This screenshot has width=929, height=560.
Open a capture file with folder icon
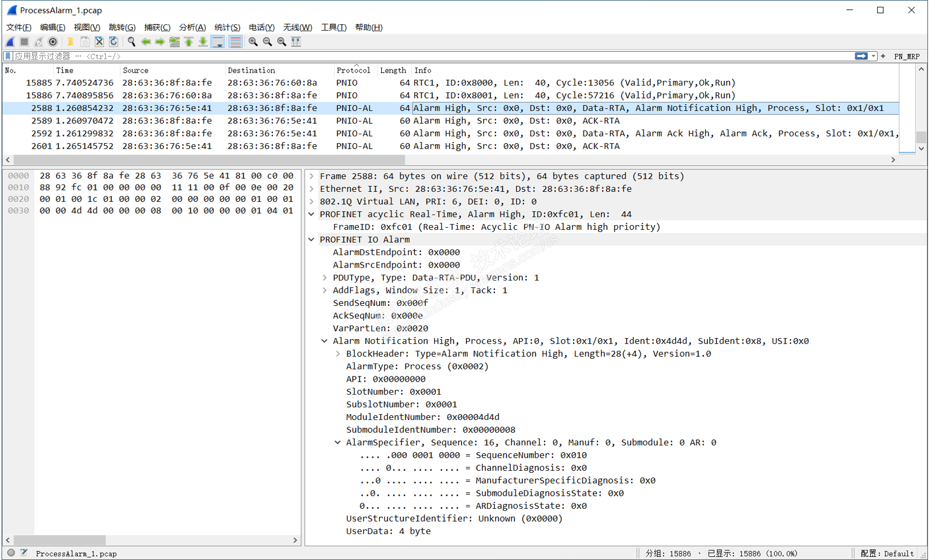point(71,42)
